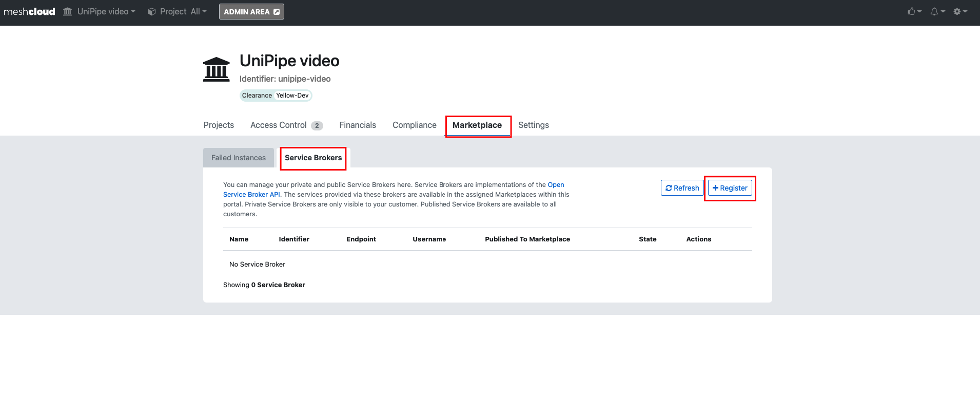Click the Showing 0 Service Broker text
This screenshot has width=980, height=395.
coord(264,285)
